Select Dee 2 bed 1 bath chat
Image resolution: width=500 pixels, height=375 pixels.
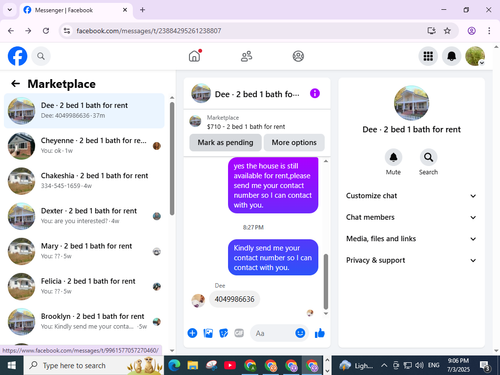[x=84, y=111]
